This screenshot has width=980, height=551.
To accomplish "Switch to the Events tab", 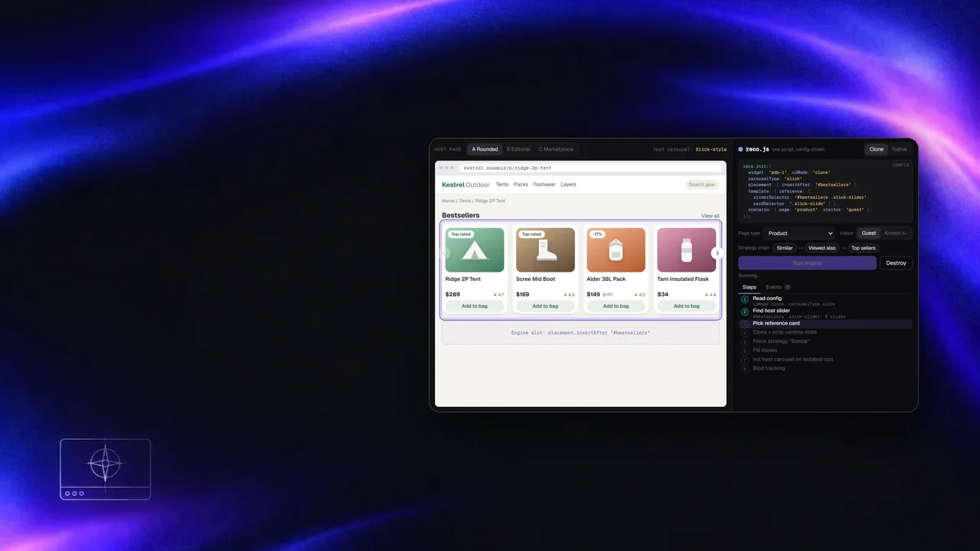I will (778, 287).
